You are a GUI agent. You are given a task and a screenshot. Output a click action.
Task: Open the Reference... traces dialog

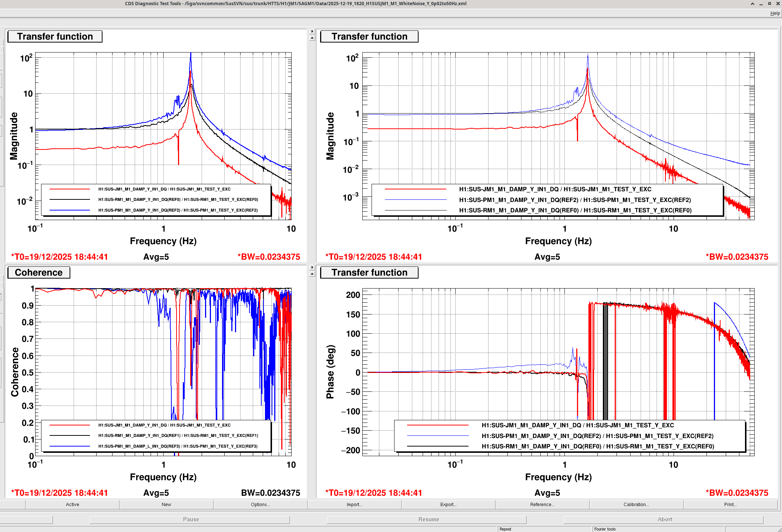542,505
